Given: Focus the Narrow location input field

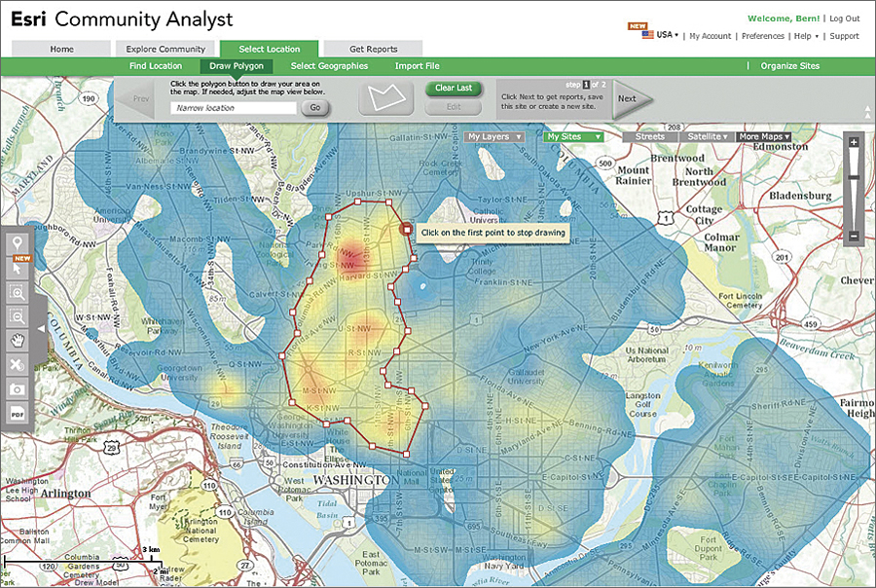Looking at the screenshot, I should click(x=234, y=108).
